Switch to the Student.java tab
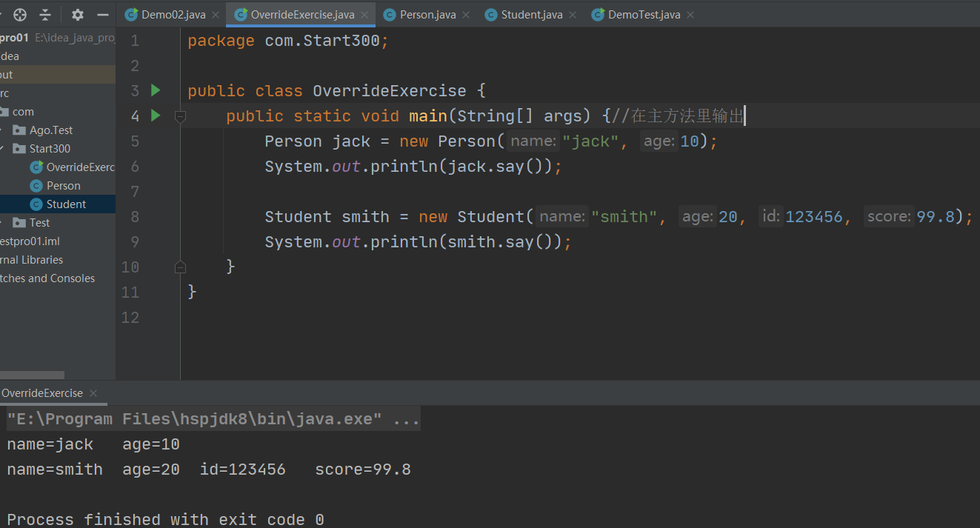The width and height of the screenshot is (980, 528). click(x=532, y=15)
